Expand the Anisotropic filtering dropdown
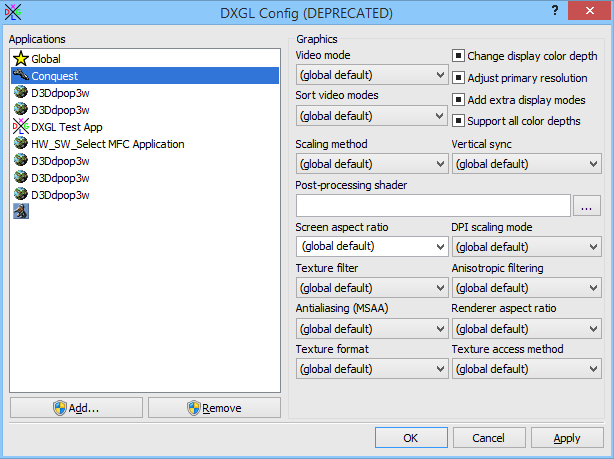This screenshot has height=459, width=614. point(527,288)
